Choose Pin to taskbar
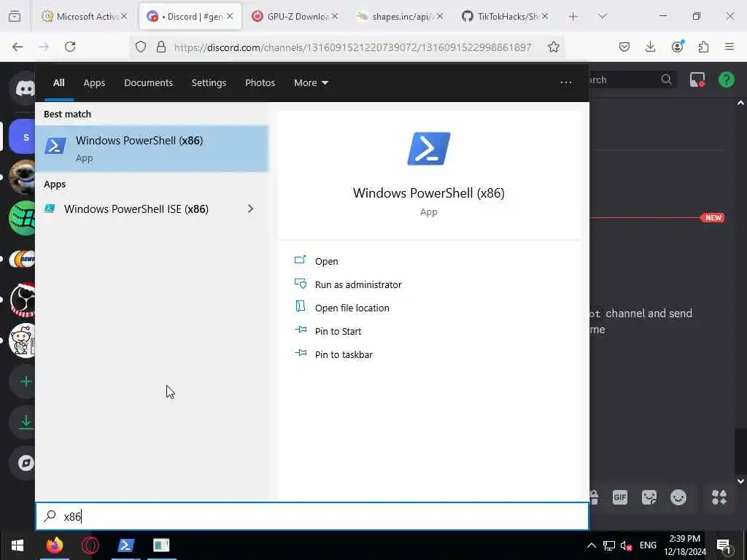Viewport: 747px width, 560px height. (334, 354)
